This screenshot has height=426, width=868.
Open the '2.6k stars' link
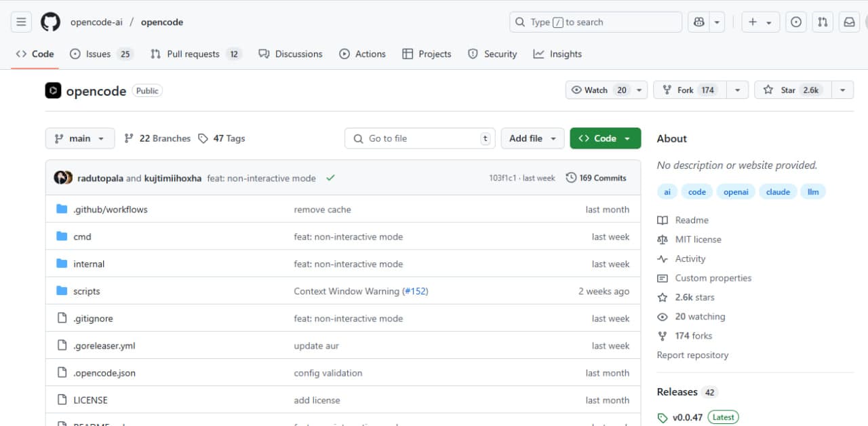[x=686, y=297]
